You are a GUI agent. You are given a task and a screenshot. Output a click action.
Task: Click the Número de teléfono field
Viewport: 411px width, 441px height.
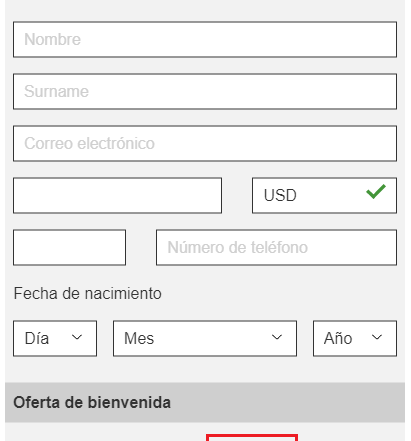(x=276, y=247)
